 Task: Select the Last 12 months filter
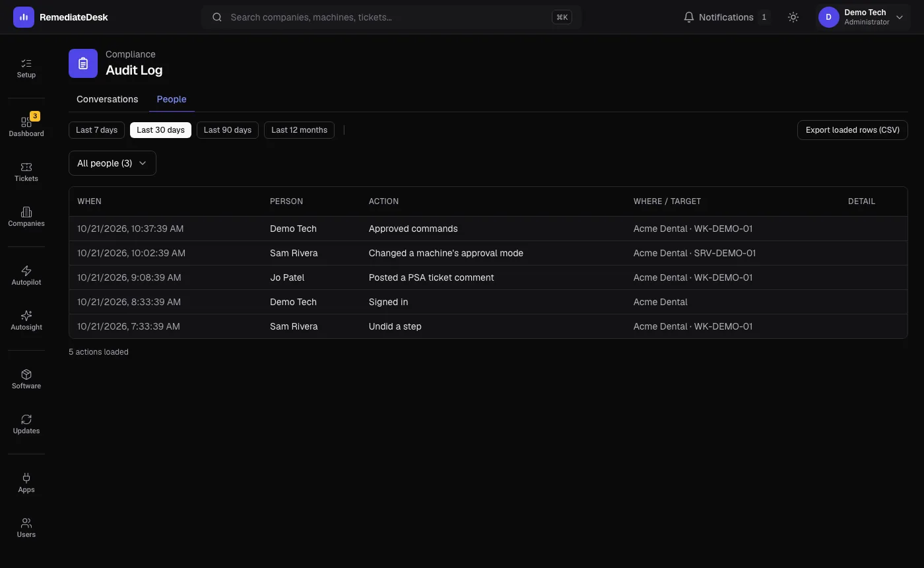point(299,130)
